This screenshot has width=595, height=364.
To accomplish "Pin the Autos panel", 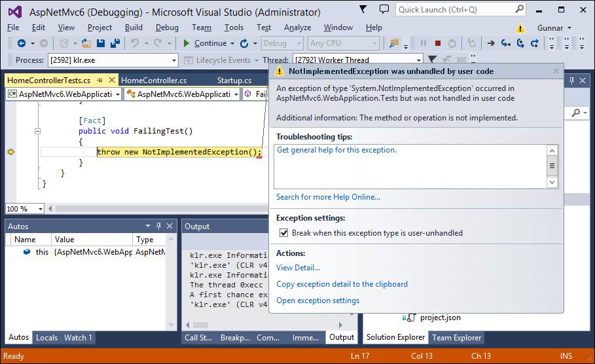I will coord(158,226).
